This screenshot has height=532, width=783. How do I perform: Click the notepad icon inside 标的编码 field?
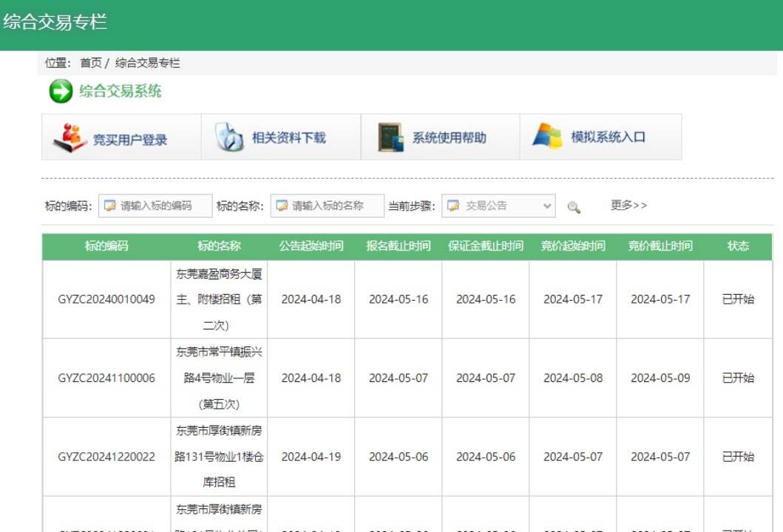pyautogui.click(x=111, y=206)
